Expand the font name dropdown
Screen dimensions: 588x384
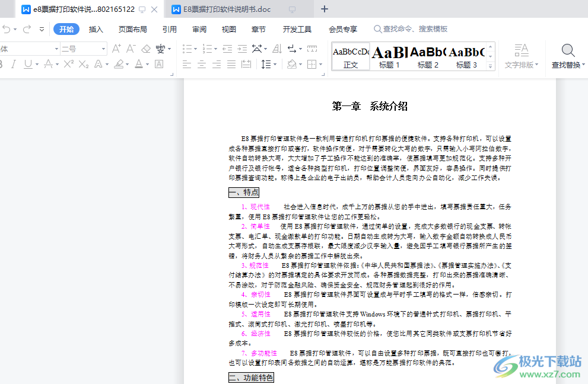(56, 49)
